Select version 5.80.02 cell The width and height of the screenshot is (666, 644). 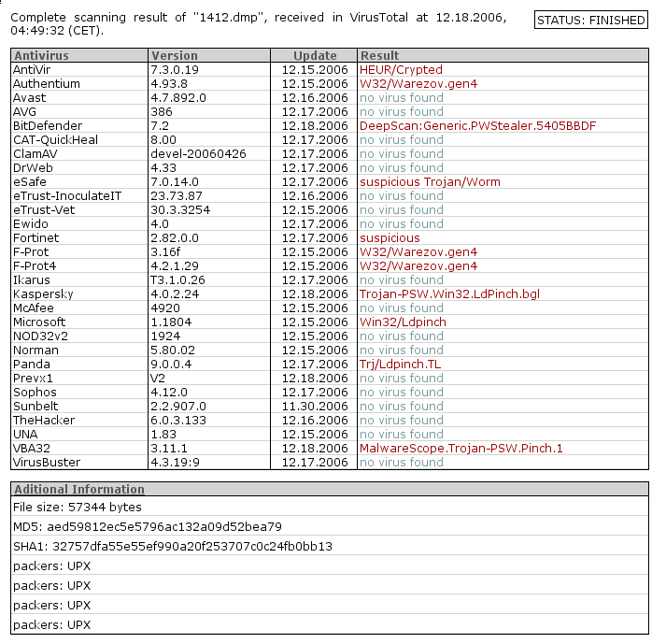coord(173,351)
